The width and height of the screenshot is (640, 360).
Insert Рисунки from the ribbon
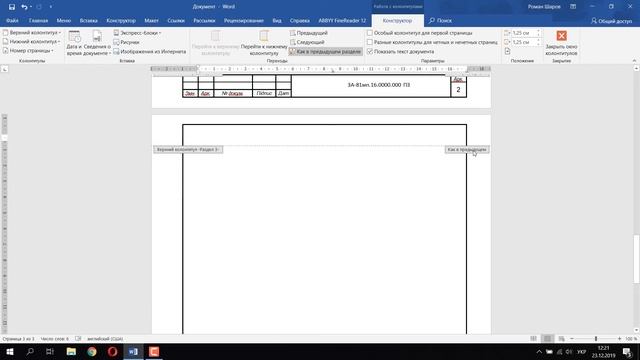tap(127, 42)
